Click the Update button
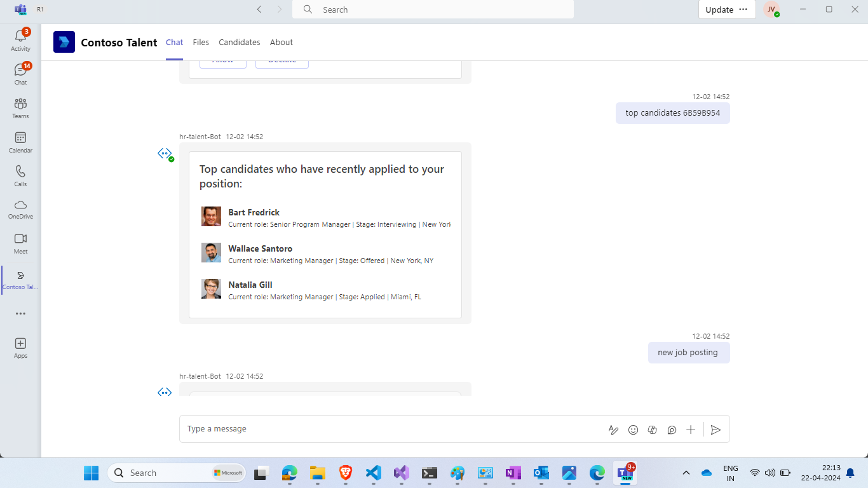The width and height of the screenshot is (868, 488). [x=719, y=10]
